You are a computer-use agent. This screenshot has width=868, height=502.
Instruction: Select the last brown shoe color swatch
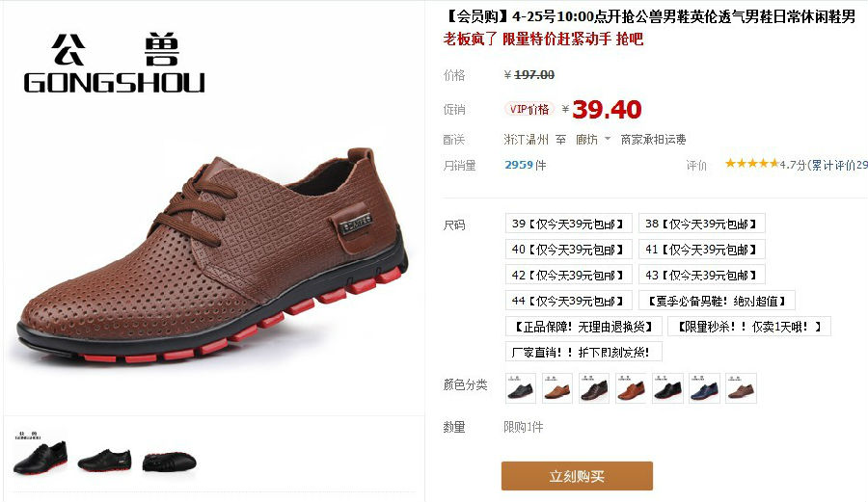point(742,388)
